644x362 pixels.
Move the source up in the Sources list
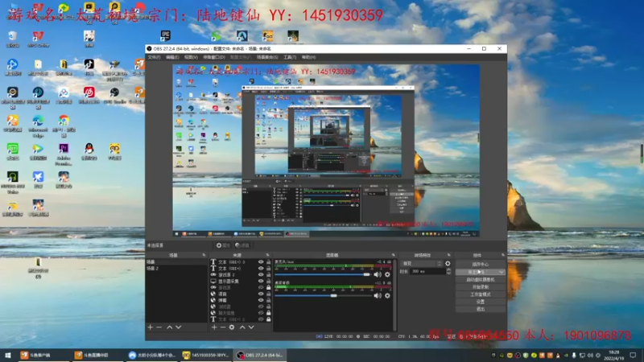tap(242, 327)
